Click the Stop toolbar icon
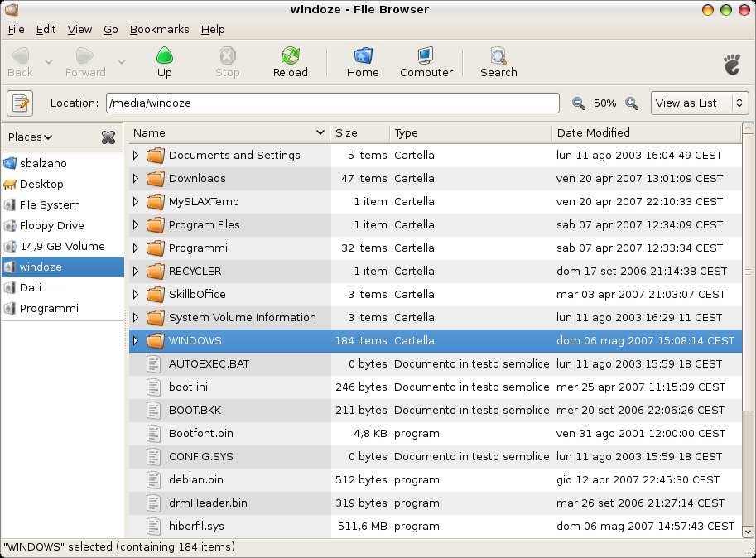This screenshot has height=558, width=756. [x=227, y=62]
